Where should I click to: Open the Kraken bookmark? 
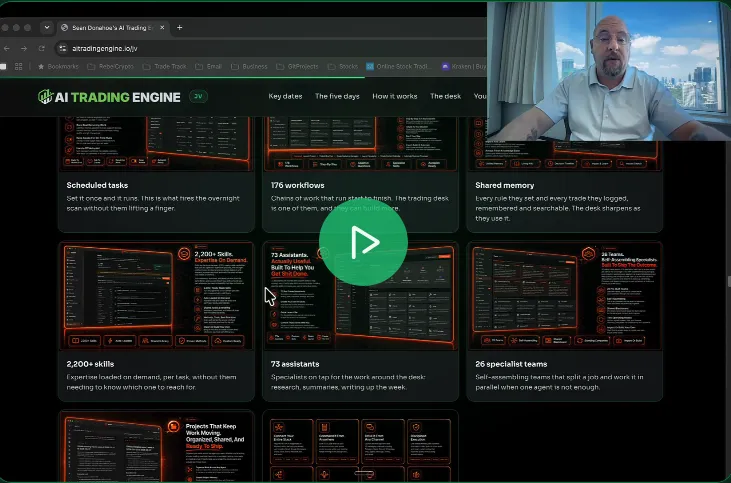point(464,67)
